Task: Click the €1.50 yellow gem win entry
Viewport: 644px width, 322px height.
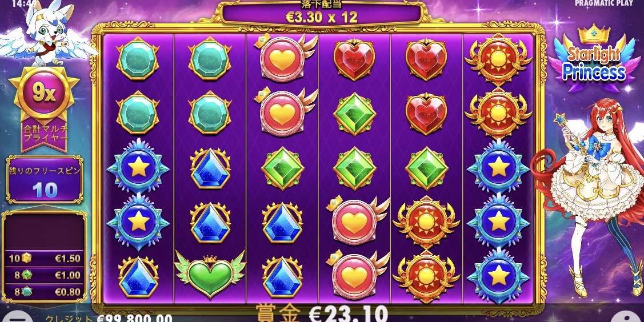Action: (x=45, y=259)
